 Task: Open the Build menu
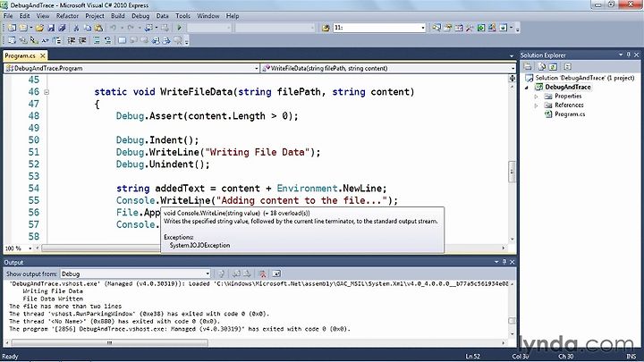pos(117,15)
